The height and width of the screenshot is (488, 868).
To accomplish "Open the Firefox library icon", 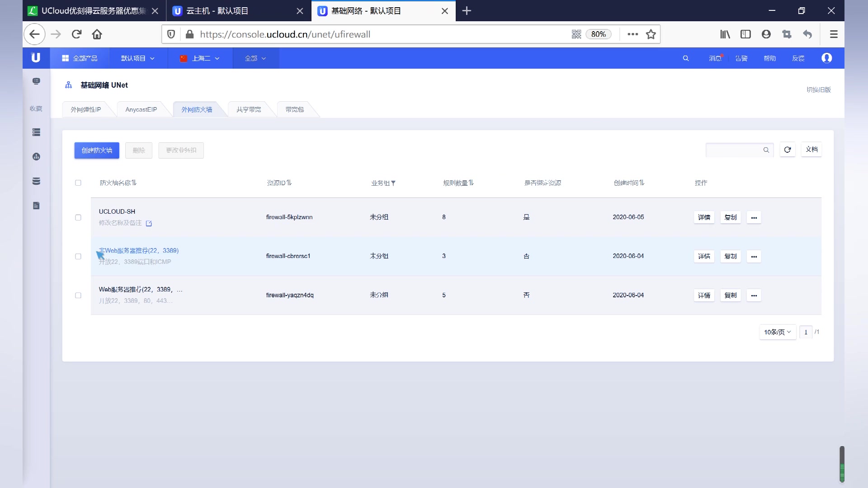I will click(x=725, y=34).
